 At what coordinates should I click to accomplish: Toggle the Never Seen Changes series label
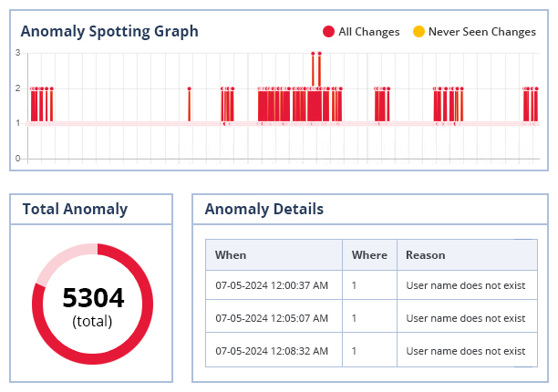point(481,32)
